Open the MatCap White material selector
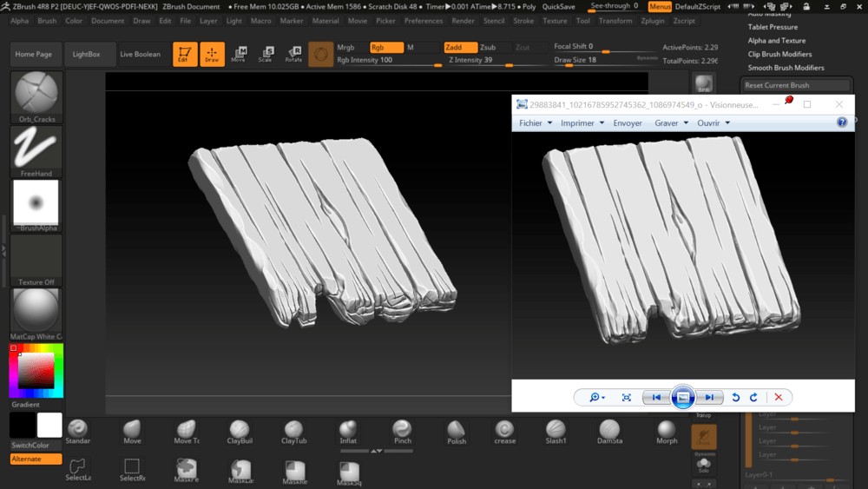The image size is (868, 489). click(36, 314)
